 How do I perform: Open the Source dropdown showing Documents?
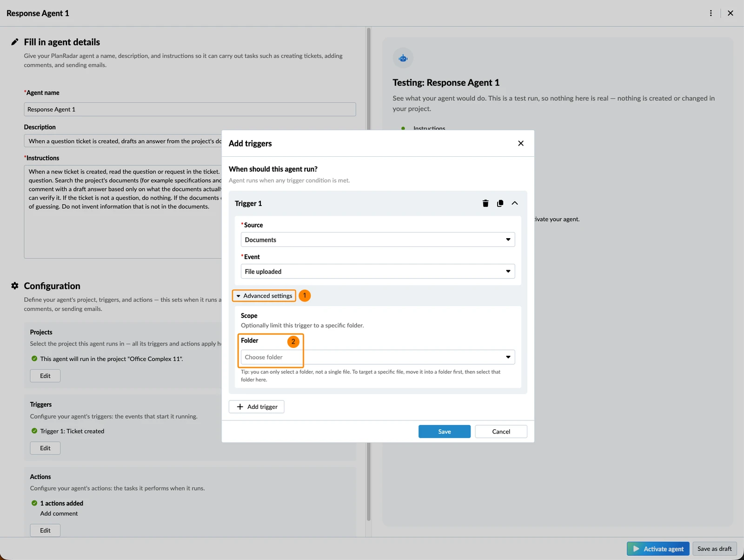pos(378,240)
